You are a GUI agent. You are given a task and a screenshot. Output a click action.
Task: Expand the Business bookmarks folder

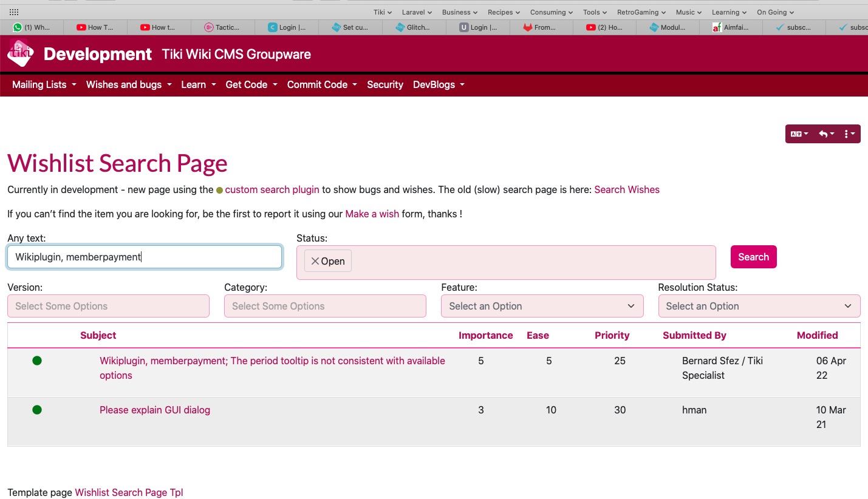tap(460, 12)
